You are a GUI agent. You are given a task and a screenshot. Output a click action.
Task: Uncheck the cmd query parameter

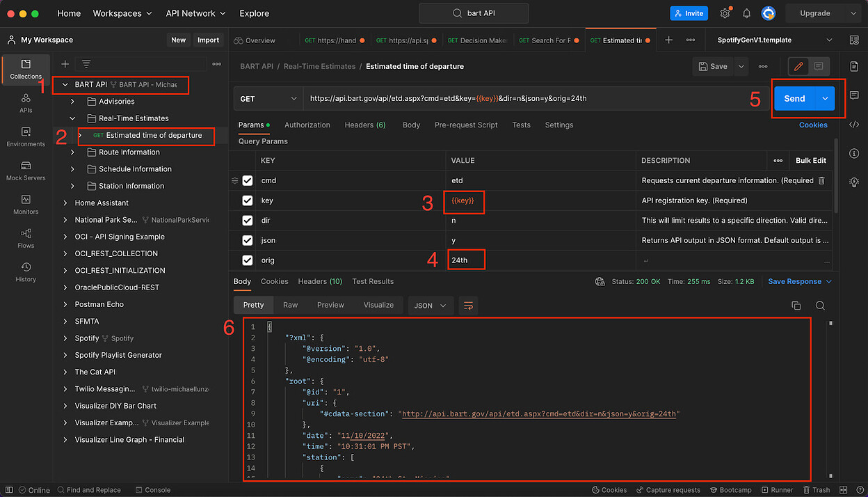click(x=247, y=180)
